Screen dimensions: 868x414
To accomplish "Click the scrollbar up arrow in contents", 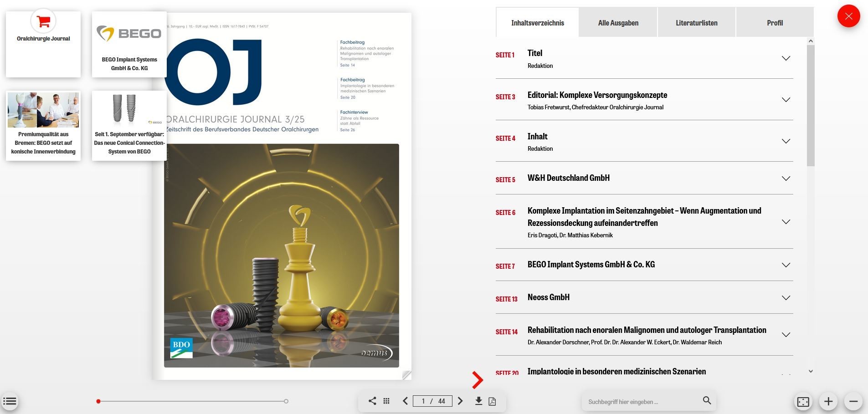I will click(x=811, y=41).
